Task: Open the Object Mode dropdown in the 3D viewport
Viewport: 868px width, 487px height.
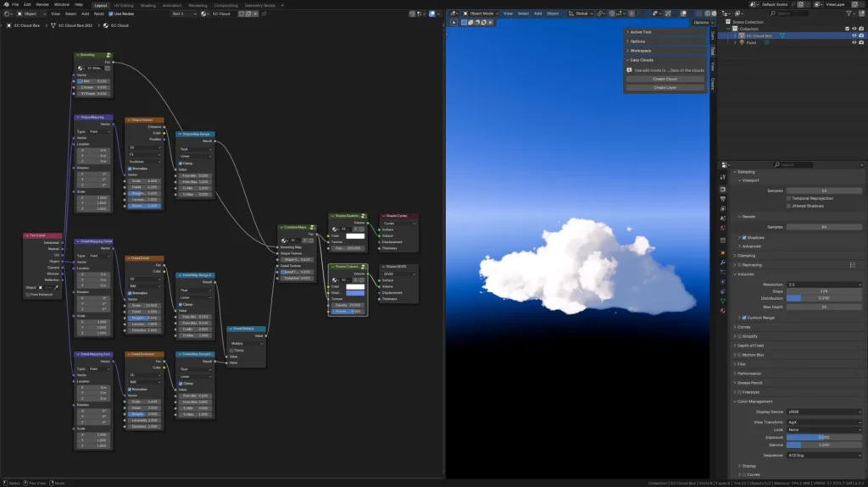Action: [x=480, y=14]
